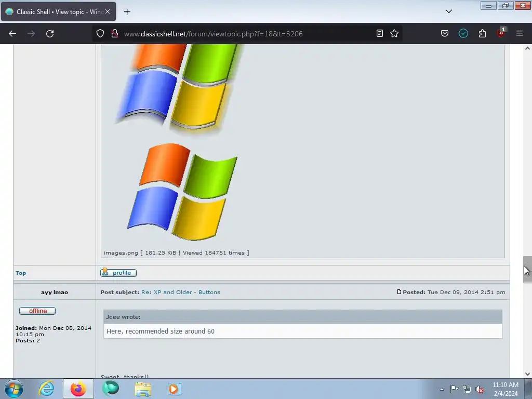Select the Classic Shell View topic tab
532x399 pixels.
58,11
